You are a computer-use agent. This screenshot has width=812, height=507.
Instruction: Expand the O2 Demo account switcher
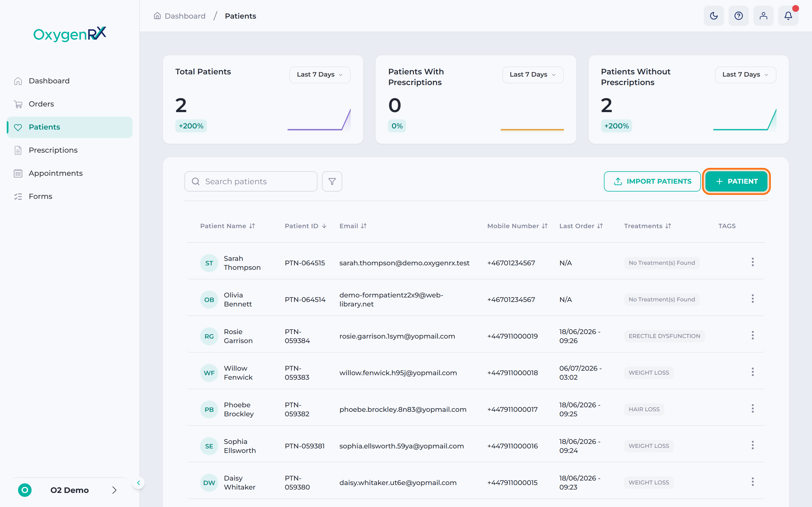pos(69,490)
